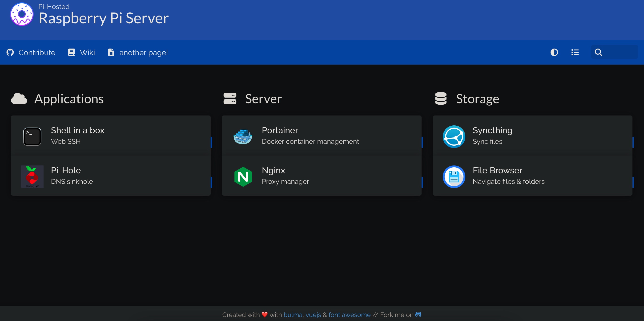Open the Wiki navigation link
644x321 pixels.
[81, 52]
